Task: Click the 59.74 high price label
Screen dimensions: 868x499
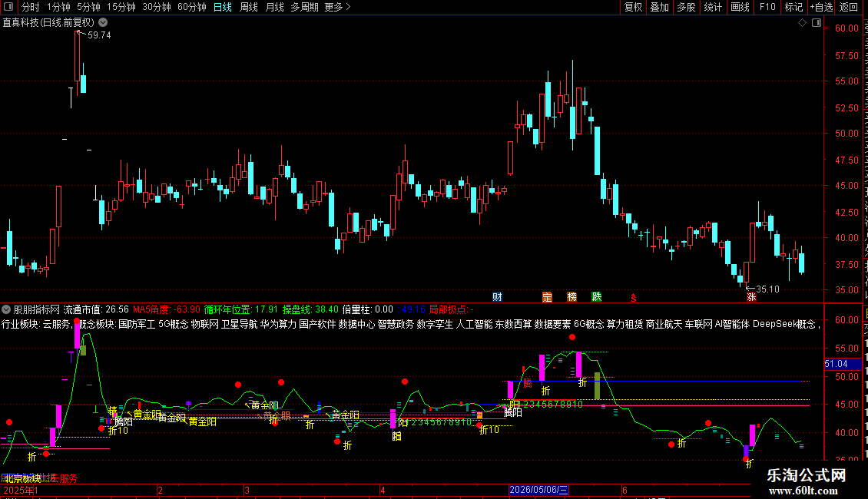Action: tap(99, 35)
